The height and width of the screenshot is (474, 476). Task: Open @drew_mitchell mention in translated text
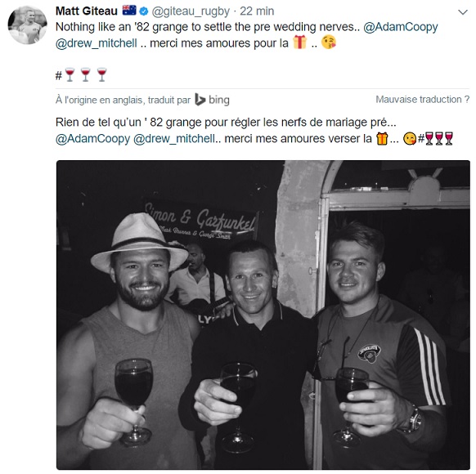[174, 139]
